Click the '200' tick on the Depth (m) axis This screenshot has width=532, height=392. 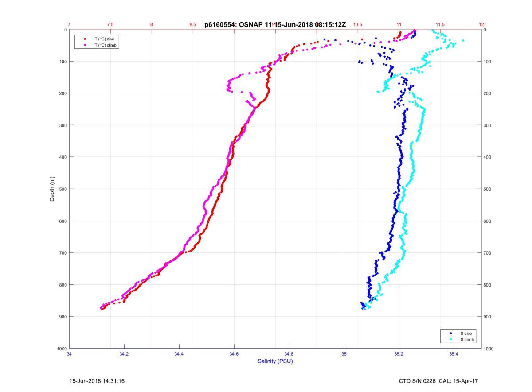[63, 93]
